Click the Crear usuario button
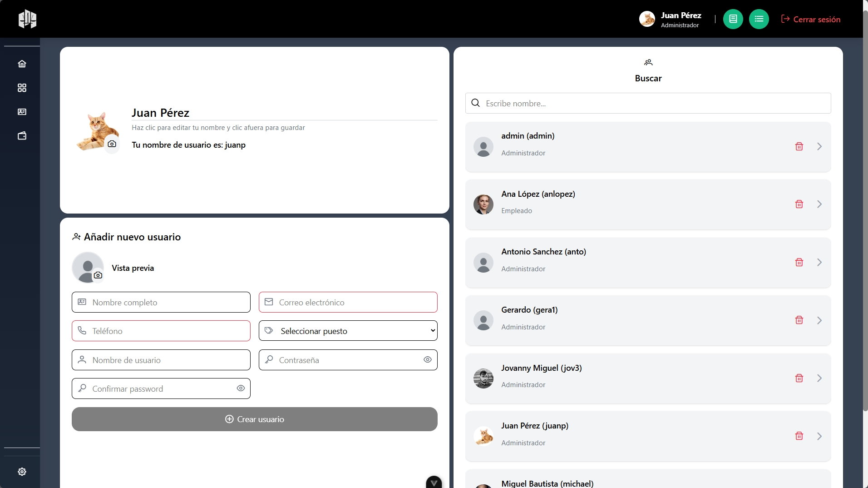The image size is (868, 488). click(x=255, y=419)
